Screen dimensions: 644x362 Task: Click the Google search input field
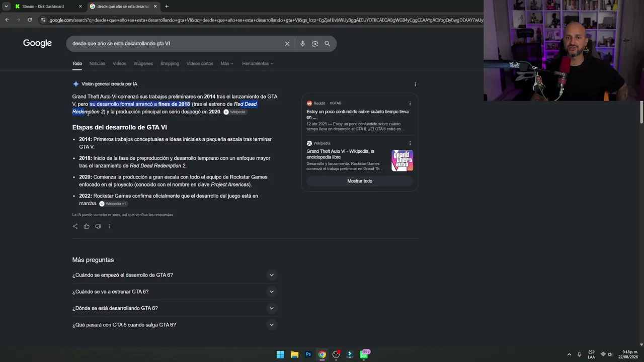pos(176,44)
